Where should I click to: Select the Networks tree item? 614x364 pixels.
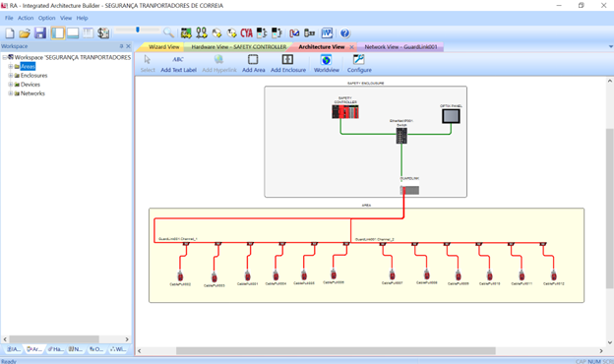click(x=32, y=93)
